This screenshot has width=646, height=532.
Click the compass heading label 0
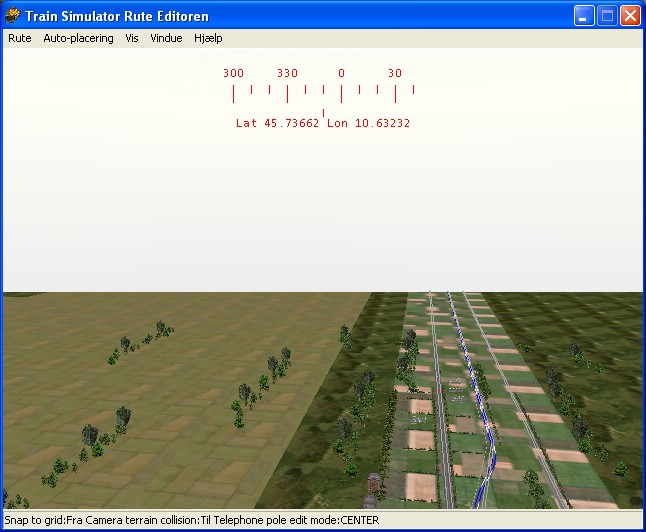(x=341, y=73)
